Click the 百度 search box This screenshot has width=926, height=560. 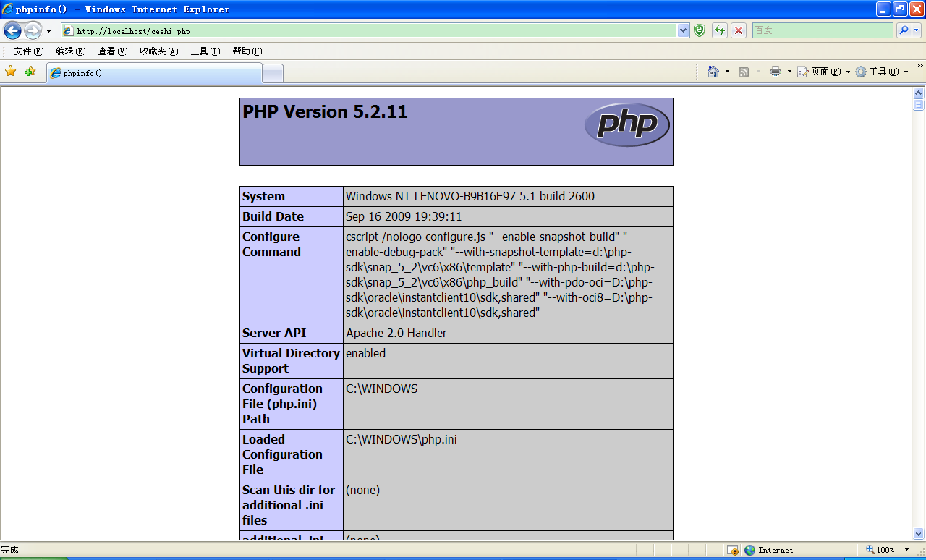pos(823,30)
